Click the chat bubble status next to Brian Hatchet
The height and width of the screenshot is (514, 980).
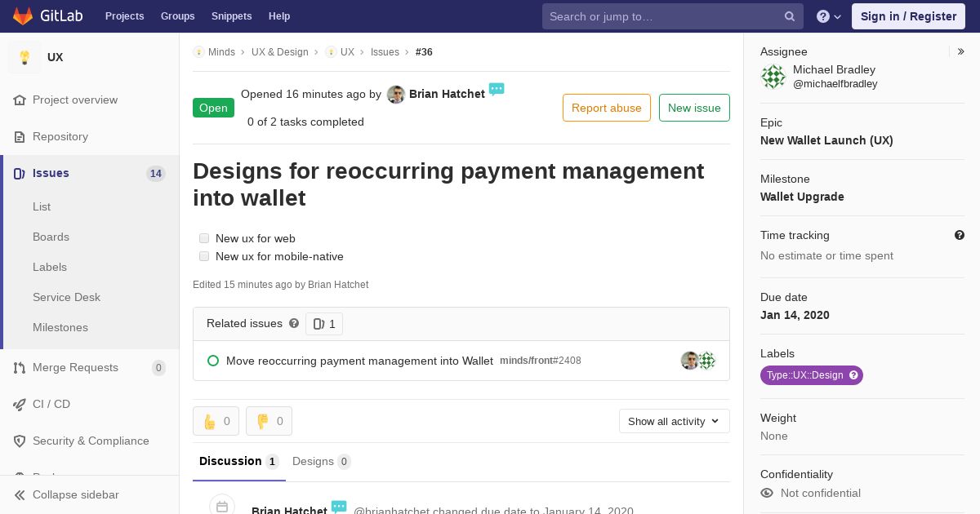[x=497, y=89]
